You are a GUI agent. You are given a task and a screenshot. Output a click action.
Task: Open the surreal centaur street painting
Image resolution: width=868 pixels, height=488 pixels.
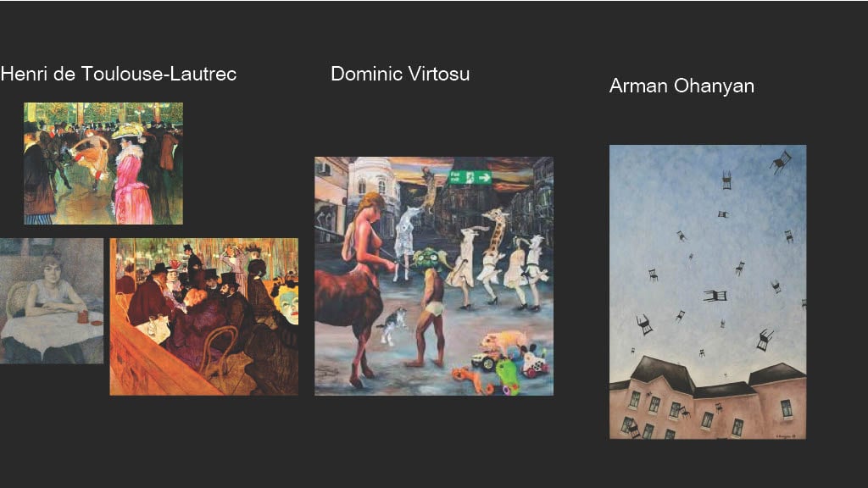pos(434,276)
